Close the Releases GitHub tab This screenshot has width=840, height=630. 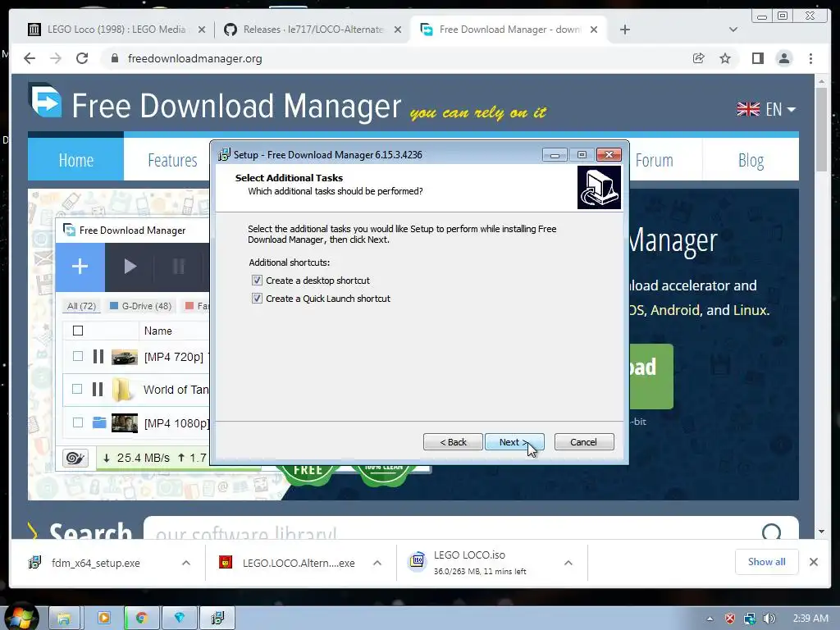(398, 30)
